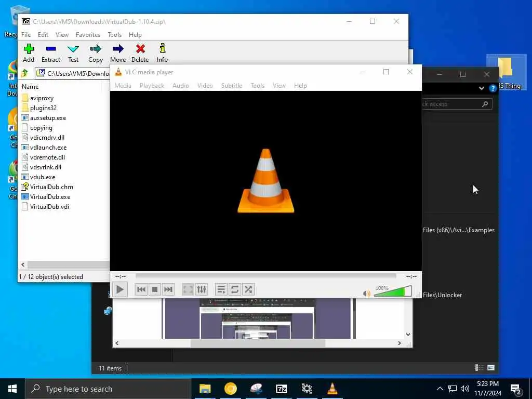
Task: Select vdlaunch.exe in the file list
Action: pyautogui.click(x=48, y=147)
